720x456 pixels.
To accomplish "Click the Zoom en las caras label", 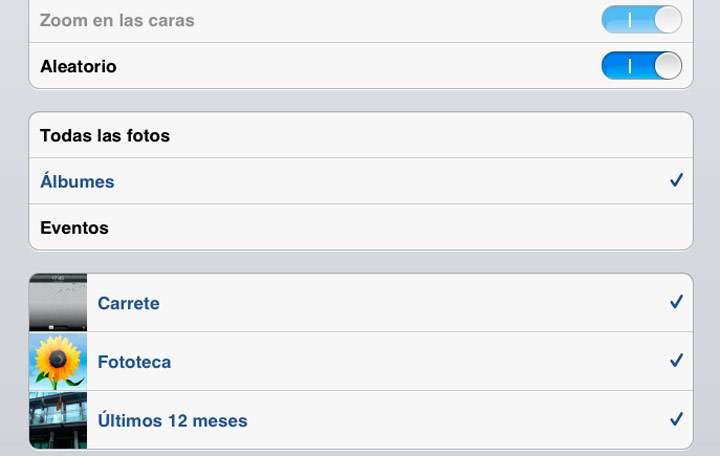I will [117, 20].
